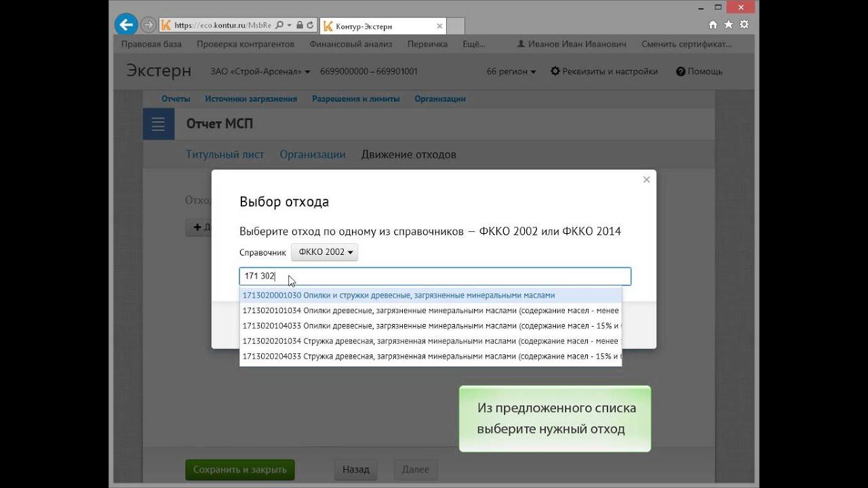The height and width of the screenshot is (488, 868).
Task: Open Проверка контрагентов menu item
Action: pyautogui.click(x=245, y=44)
